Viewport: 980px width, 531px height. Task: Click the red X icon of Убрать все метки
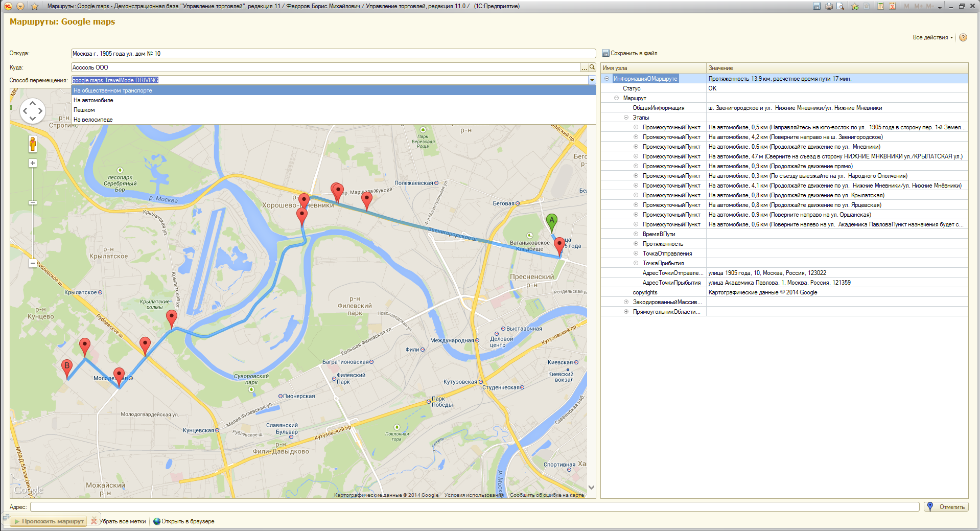[94, 521]
